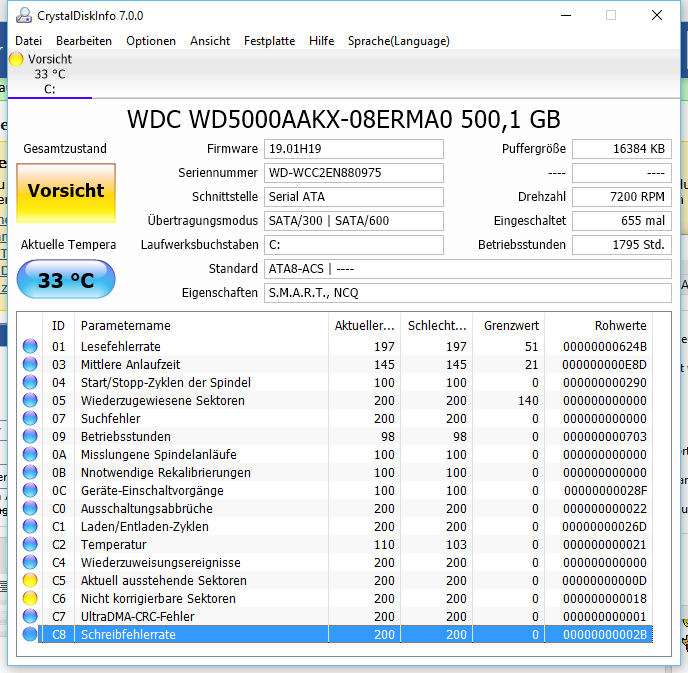Click status dot of Nnotwendige Rekalibrierungen
Screen dimensions: 688x673
(x=30, y=472)
